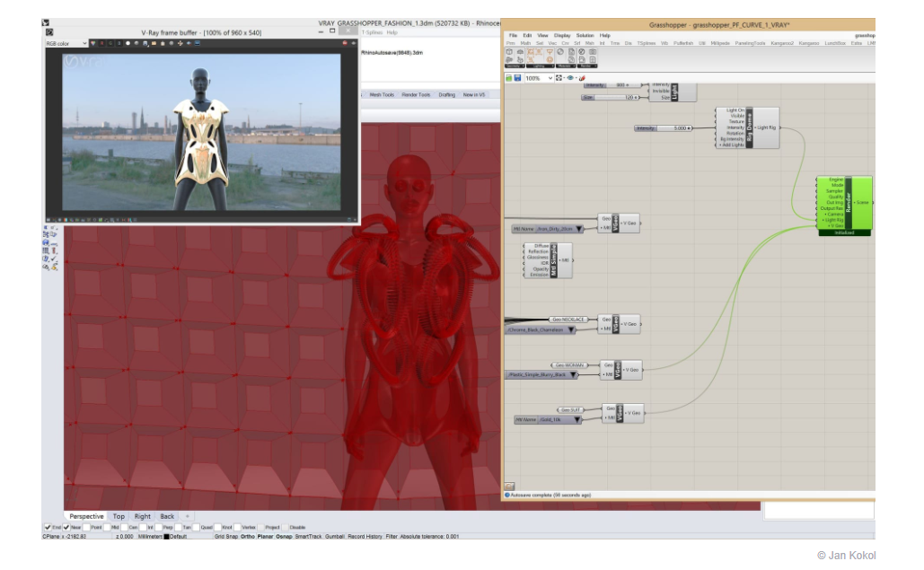Enable Tan osnap checkbox
The width and height of the screenshot is (924, 570).
coord(179,527)
